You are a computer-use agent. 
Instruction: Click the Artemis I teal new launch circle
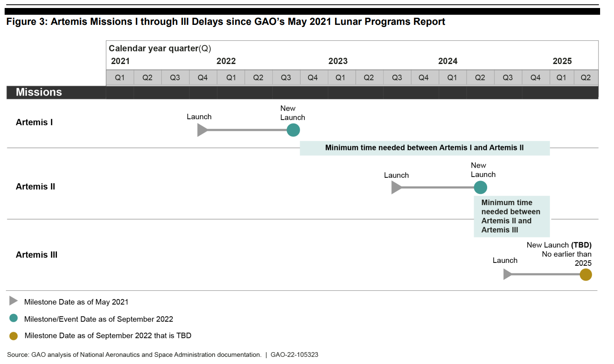293,130
